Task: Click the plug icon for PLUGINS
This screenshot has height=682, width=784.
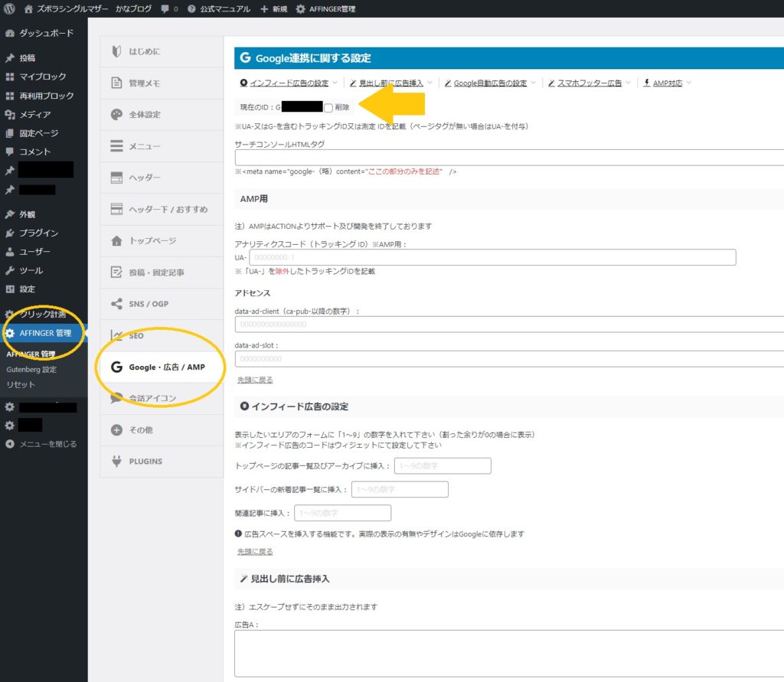Action: pyautogui.click(x=116, y=461)
